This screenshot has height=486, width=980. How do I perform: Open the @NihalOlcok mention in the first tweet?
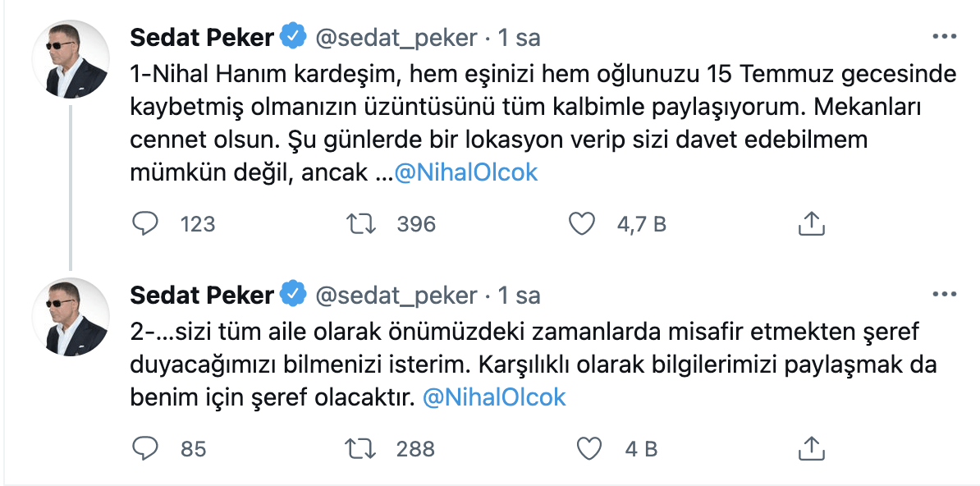[468, 172]
